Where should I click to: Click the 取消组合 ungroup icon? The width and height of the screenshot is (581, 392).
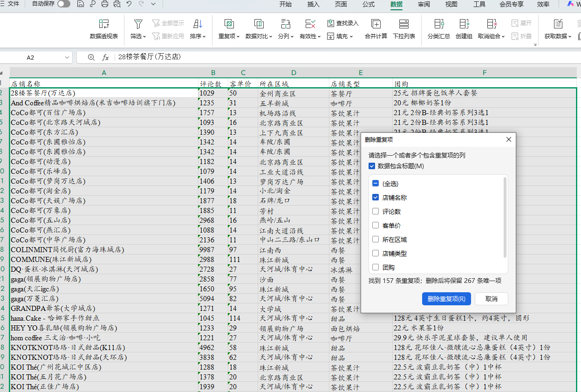click(492, 24)
